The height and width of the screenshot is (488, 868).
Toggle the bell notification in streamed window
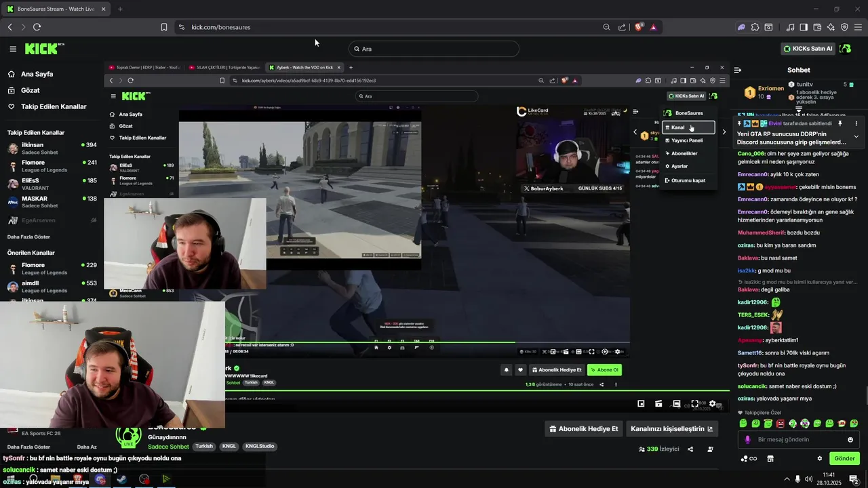click(x=506, y=370)
